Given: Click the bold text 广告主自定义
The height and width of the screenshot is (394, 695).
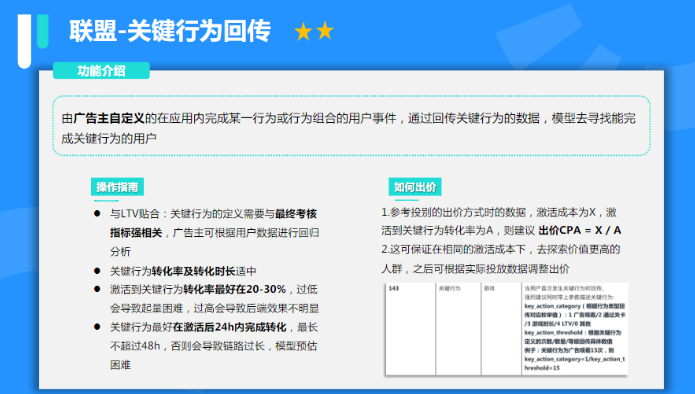Looking at the screenshot, I should [x=109, y=118].
